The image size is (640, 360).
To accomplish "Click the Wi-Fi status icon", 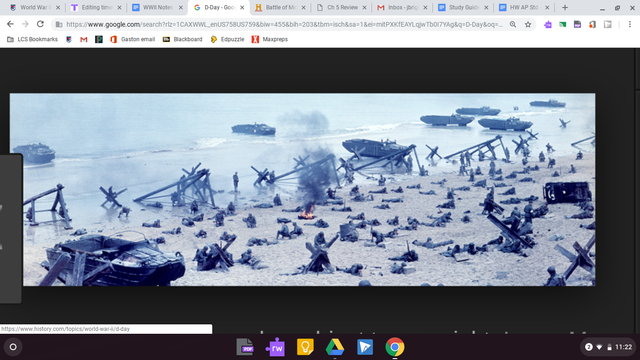I will coord(599,347).
